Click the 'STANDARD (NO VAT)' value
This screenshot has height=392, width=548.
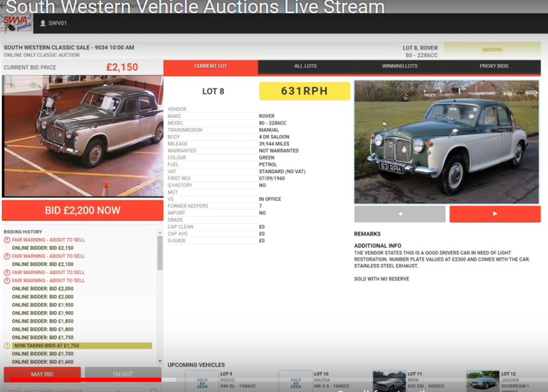[x=282, y=172]
